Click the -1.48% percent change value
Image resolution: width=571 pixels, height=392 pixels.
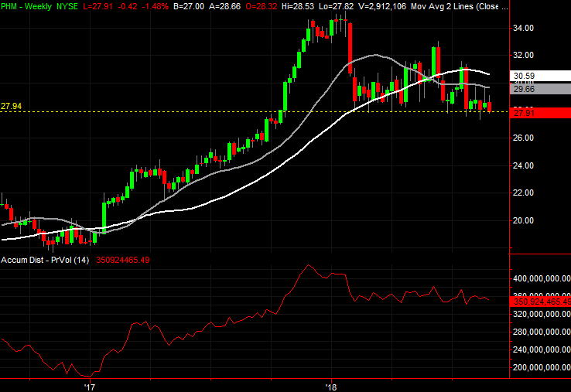[x=156, y=6]
